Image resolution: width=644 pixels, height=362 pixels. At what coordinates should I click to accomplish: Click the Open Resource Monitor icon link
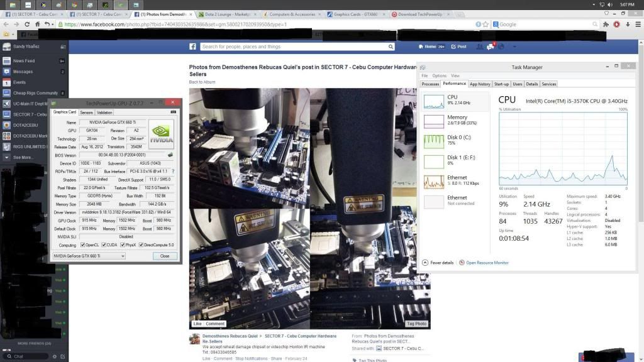click(x=461, y=263)
